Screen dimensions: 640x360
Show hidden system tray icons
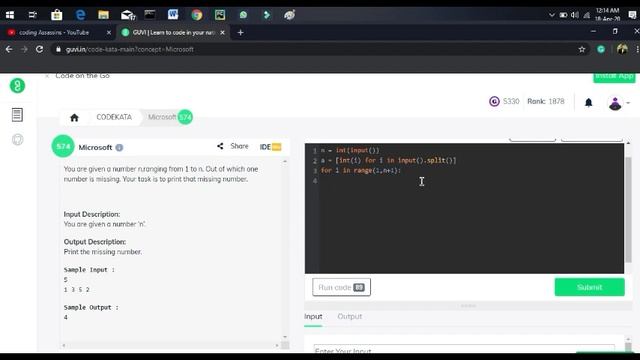[x=552, y=15]
